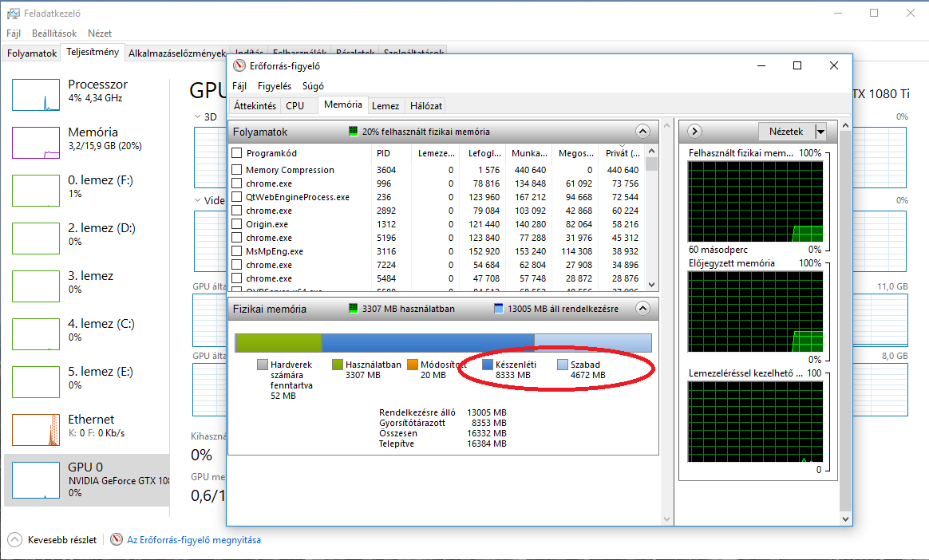Click Nézetek button
This screenshot has height=560, width=929.
click(786, 132)
